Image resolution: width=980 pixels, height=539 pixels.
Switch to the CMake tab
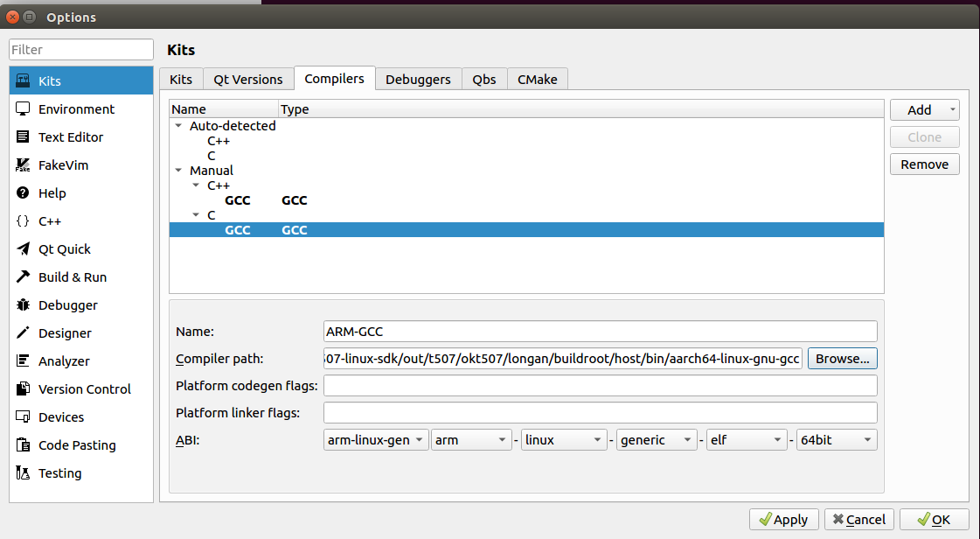(538, 80)
